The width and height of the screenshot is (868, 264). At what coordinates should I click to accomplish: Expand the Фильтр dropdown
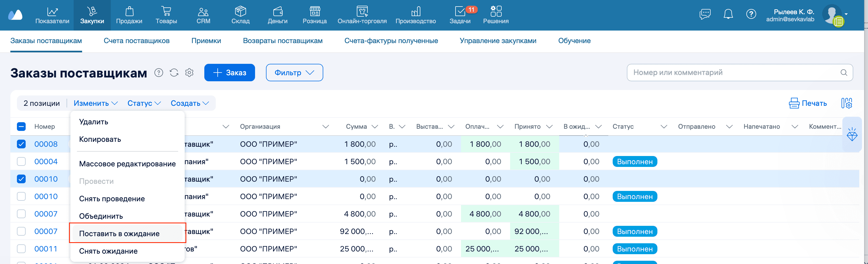coord(294,73)
